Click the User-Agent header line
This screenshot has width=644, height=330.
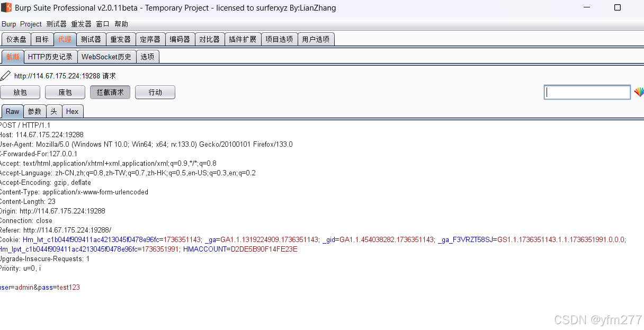[x=146, y=144]
